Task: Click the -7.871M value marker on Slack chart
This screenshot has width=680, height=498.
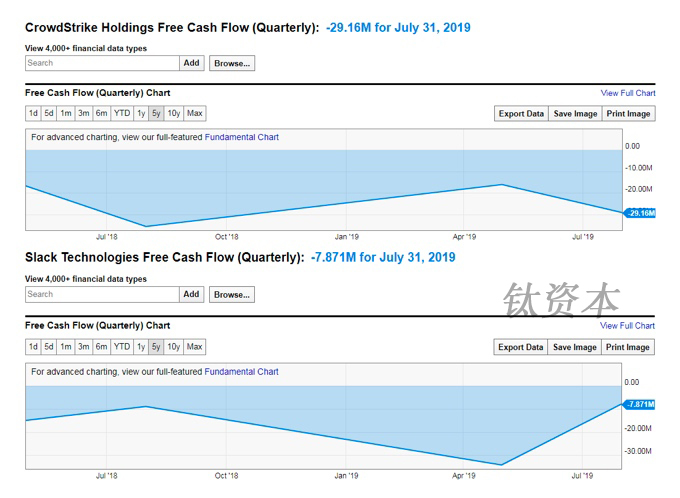Action: pos(639,404)
